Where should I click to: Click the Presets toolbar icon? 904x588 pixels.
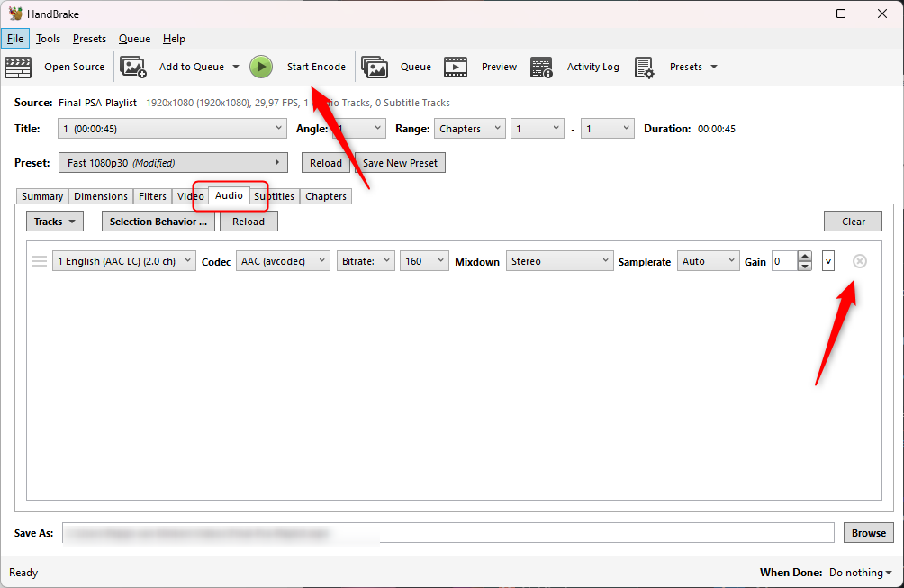tap(644, 67)
